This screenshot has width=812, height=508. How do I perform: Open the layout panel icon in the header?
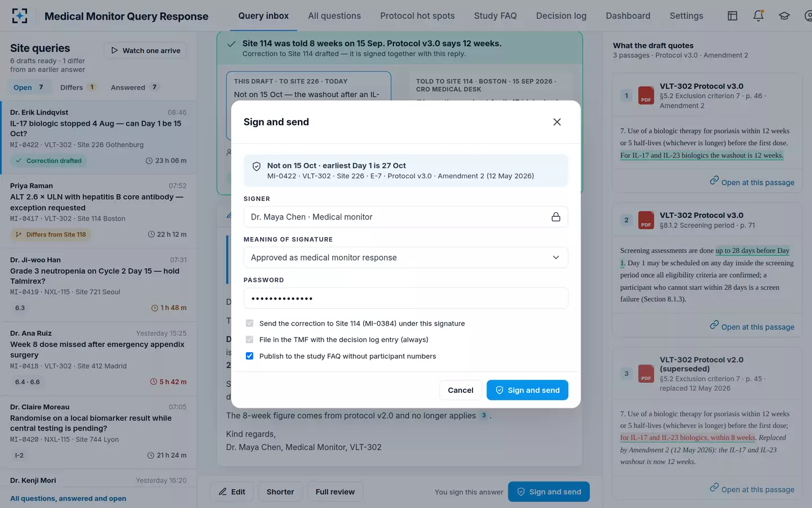pos(732,16)
